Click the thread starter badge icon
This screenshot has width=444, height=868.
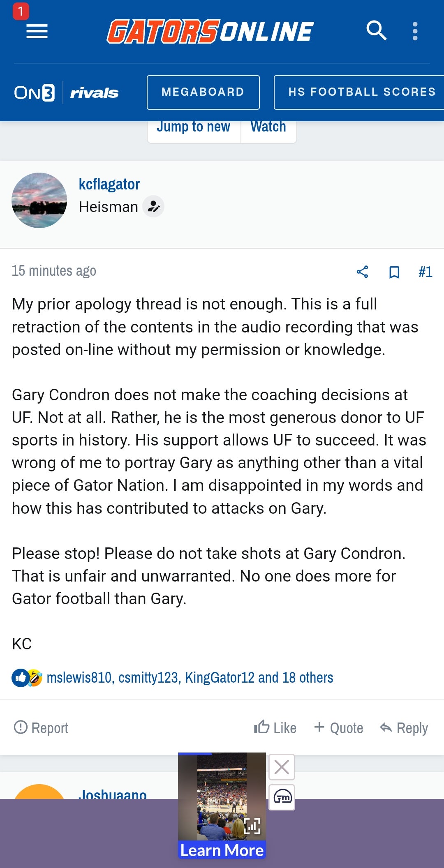153,206
